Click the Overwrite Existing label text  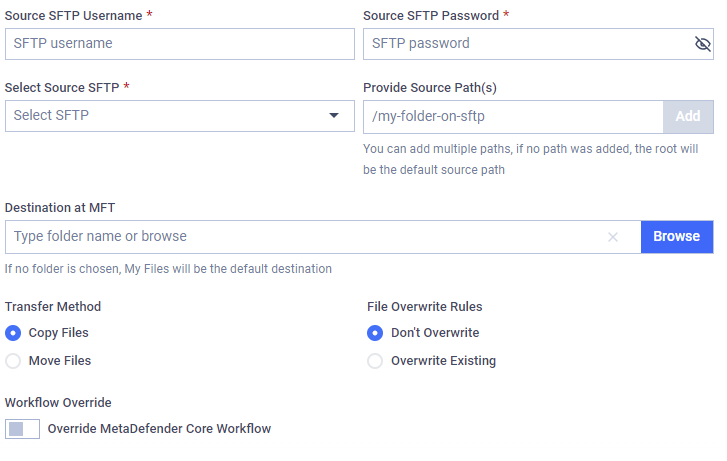443,361
